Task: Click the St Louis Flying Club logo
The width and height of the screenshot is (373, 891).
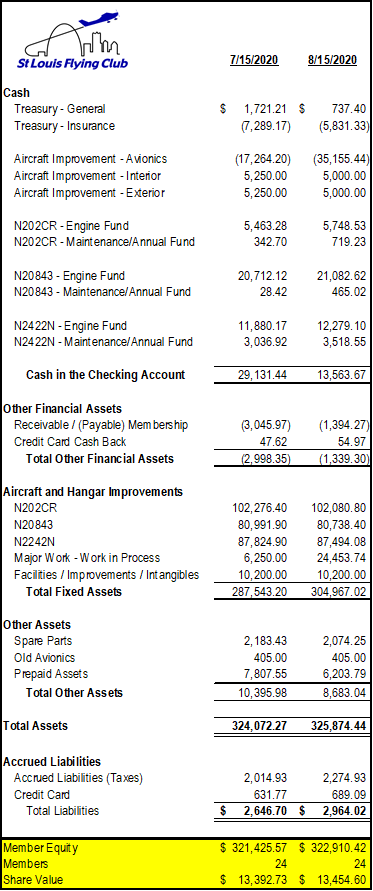Action: tap(72, 43)
